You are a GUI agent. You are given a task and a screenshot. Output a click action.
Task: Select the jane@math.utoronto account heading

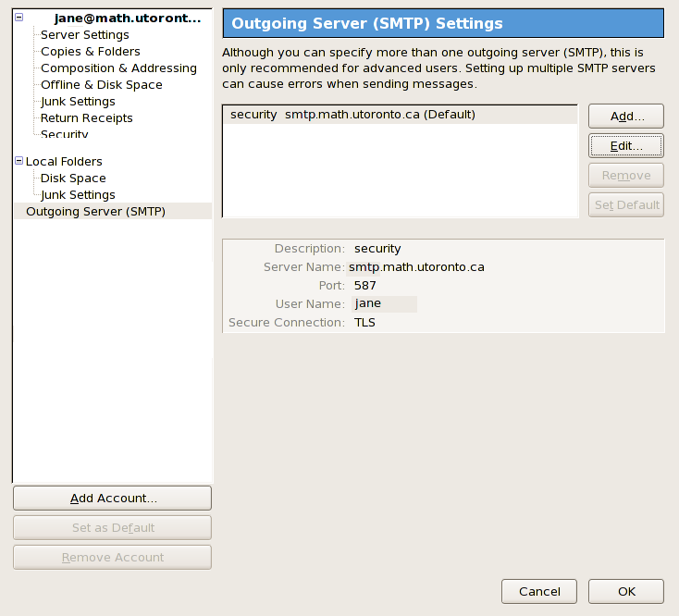point(128,18)
